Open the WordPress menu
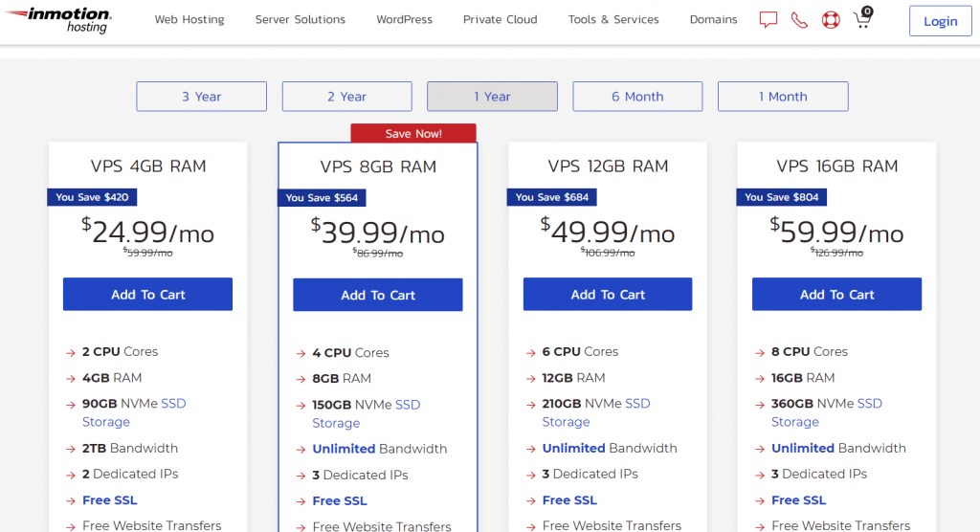The height and width of the screenshot is (532, 980). (x=405, y=19)
